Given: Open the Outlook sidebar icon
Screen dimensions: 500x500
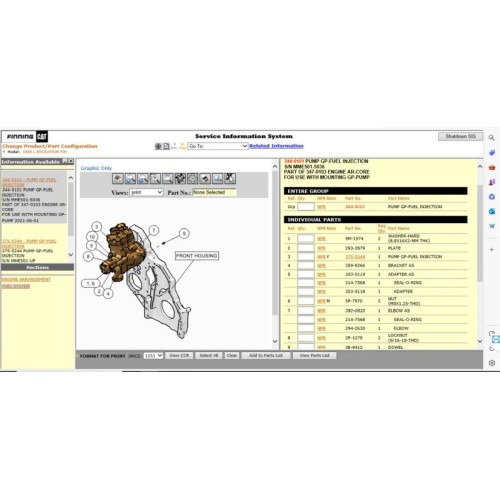Looking at the screenshot, I should (492, 211).
